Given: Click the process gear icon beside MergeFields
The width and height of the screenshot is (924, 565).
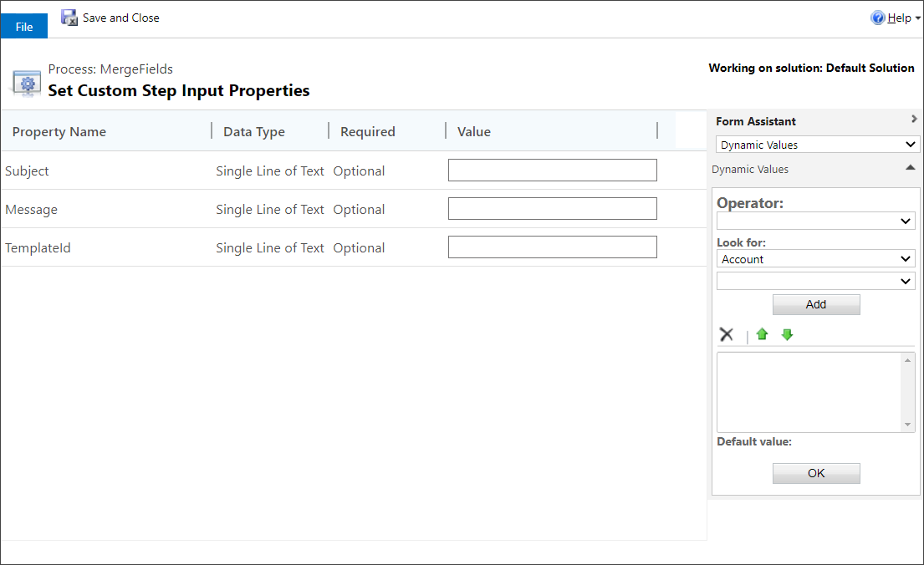Looking at the screenshot, I should [25, 82].
